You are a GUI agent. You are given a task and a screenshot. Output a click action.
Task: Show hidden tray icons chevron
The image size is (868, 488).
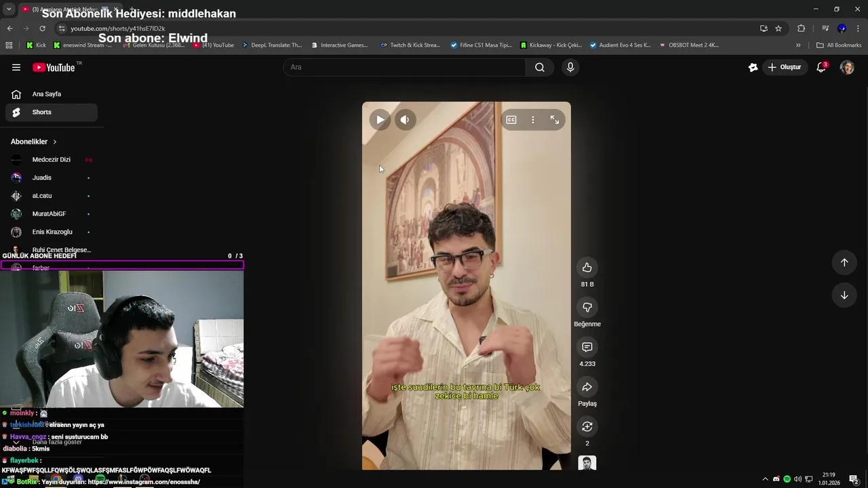(x=766, y=479)
